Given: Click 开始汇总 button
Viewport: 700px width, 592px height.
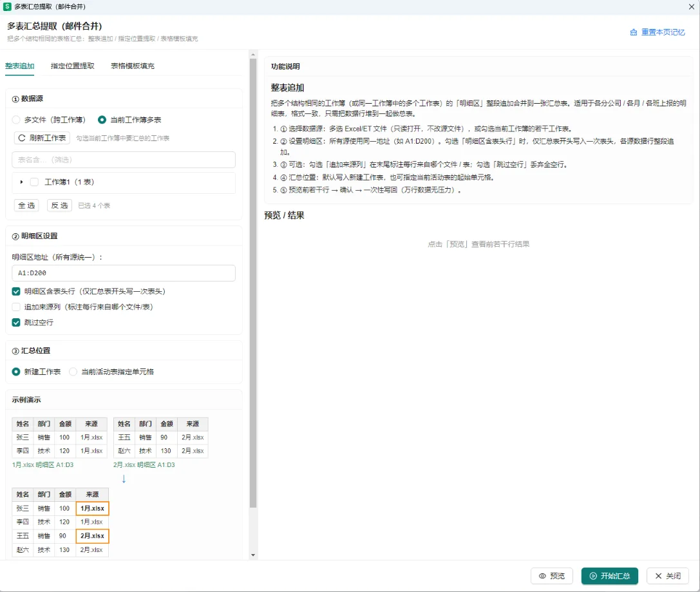Looking at the screenshot, I should tap(609, 576).
